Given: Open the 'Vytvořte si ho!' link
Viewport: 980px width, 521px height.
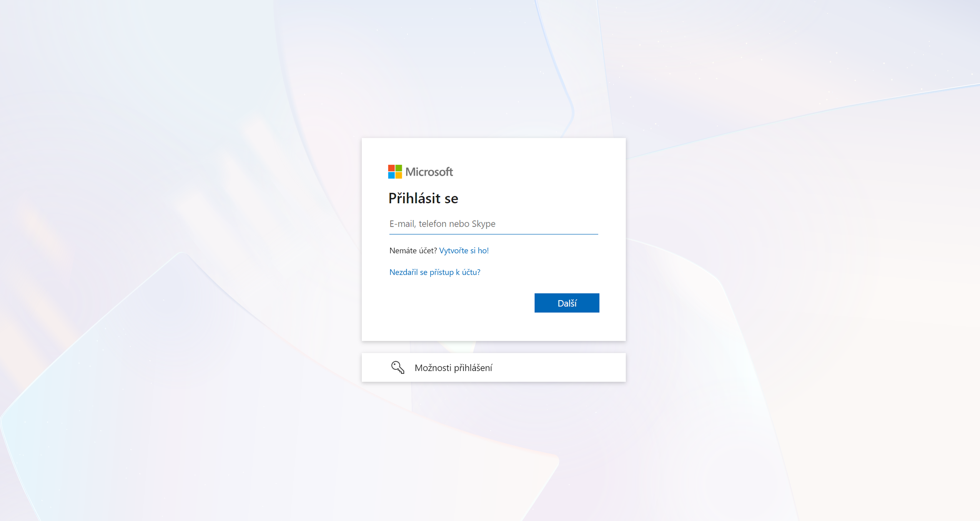Looking at the screenshot, I should click(x=464, y=250).
